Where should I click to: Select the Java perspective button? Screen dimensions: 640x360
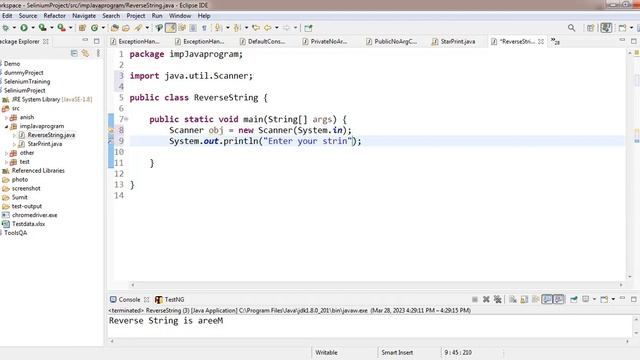(607, 28)
